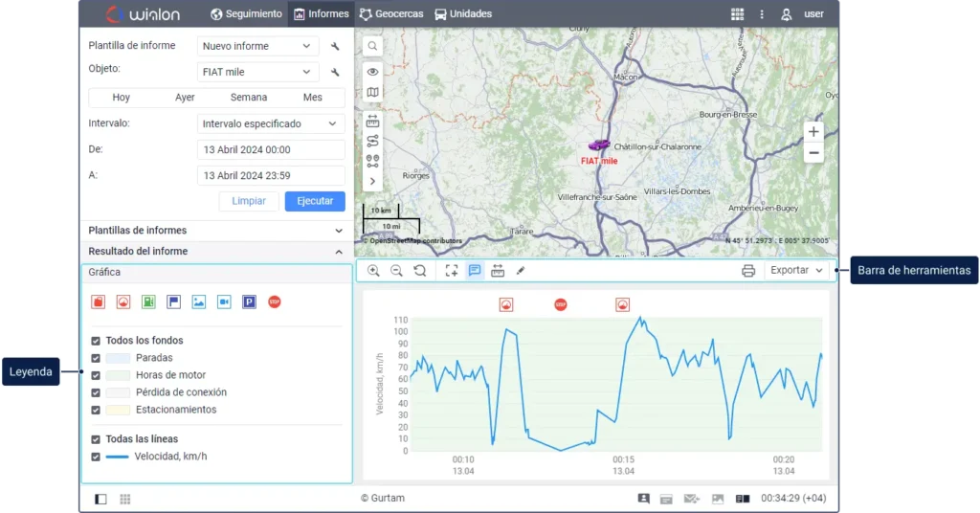
Task: Click the zoom out magnifier in chart toolbar
Action: [396, 271]
